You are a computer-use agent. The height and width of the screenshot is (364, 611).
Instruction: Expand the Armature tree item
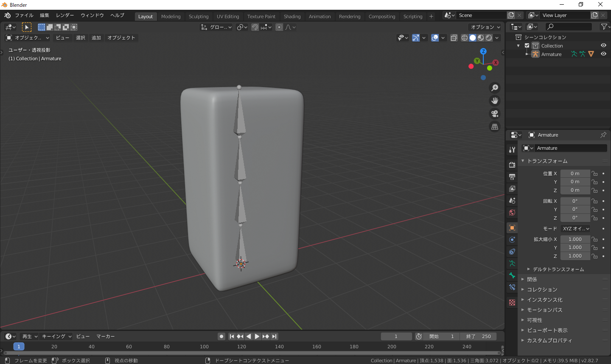[527, 54]
